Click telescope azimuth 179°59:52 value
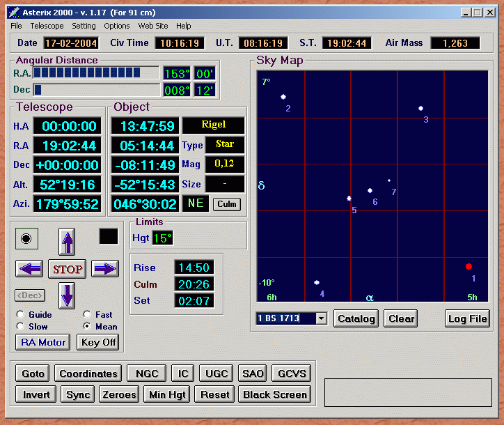The height and width of the screenshot is (425, 504). click(68, 204)
